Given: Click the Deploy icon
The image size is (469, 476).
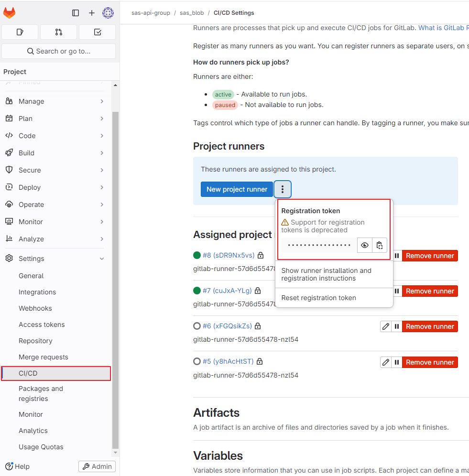Looking at the screenshot, I should (x=9, y=187).
